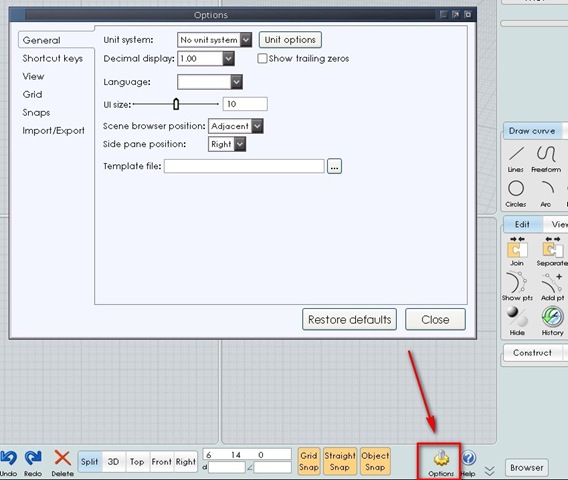Screen dimensions: 568x480
Task: Toggle Object Snap button
Action: pos(375,461)
